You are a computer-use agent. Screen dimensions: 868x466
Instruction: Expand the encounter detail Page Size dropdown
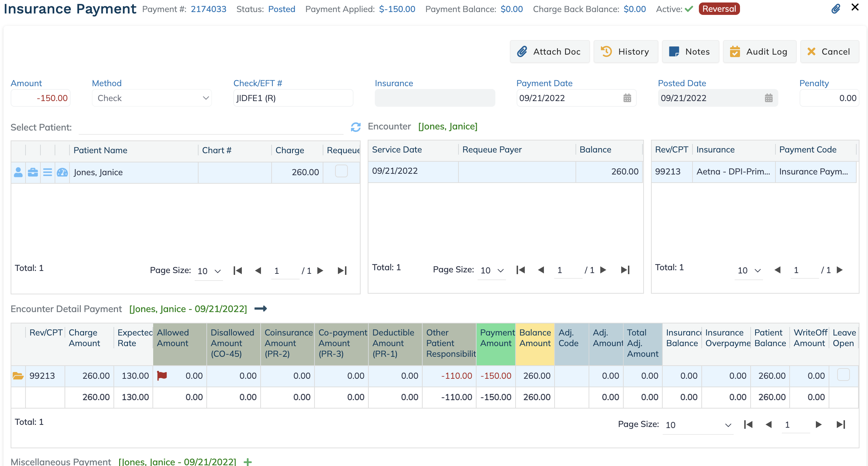point(698,425)
